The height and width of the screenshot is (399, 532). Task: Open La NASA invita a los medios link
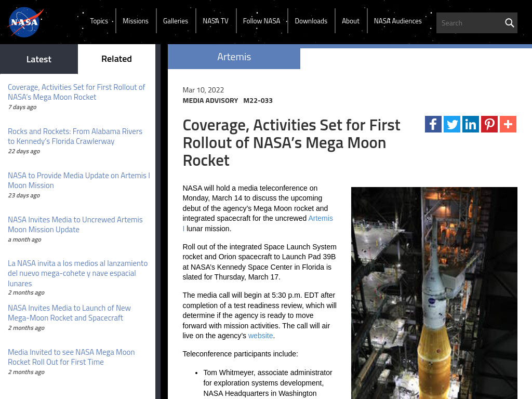(78, 273)
